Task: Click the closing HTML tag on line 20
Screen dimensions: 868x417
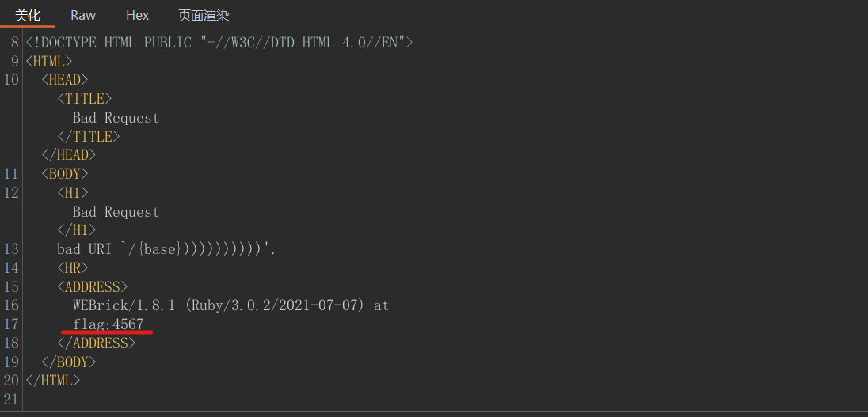Action: click(52, 381)
